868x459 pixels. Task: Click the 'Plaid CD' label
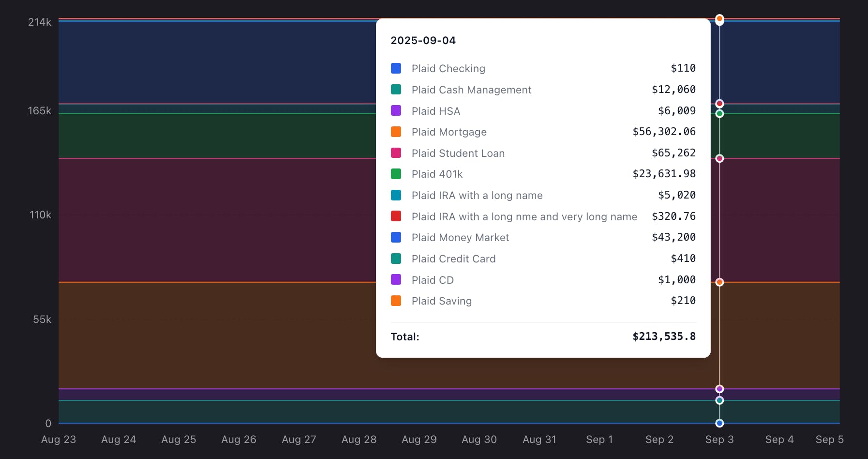(x=433, y=280)
